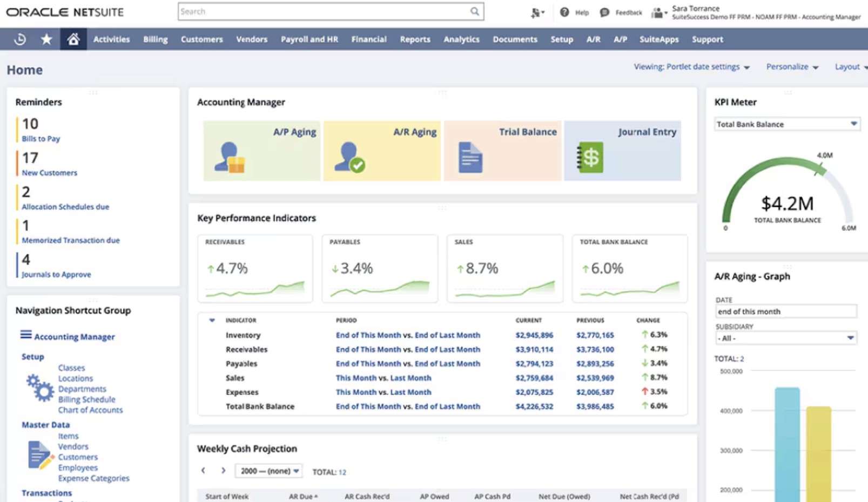
Task: Click the role switcher icon beside Sara Torrance
Action: click(x=658, y=12)
